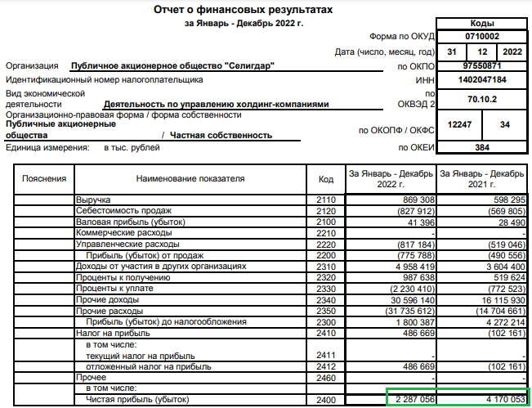Click the 2022 period column header

391,179
